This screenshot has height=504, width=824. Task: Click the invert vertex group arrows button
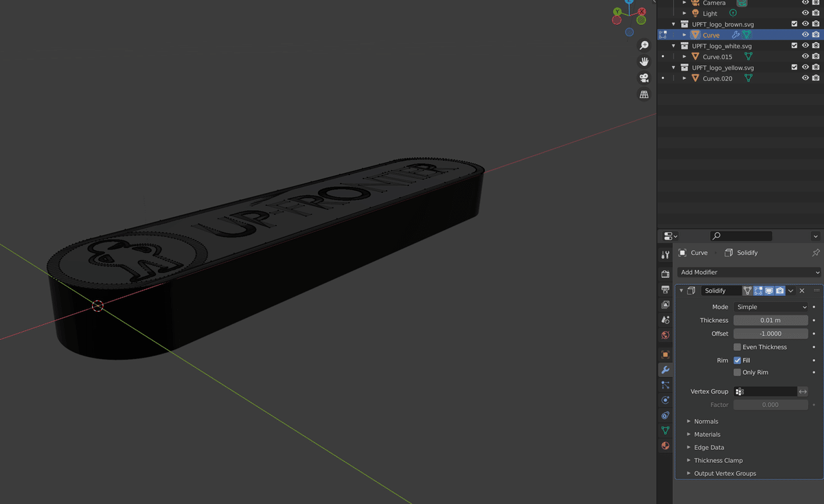coord(803,391)
